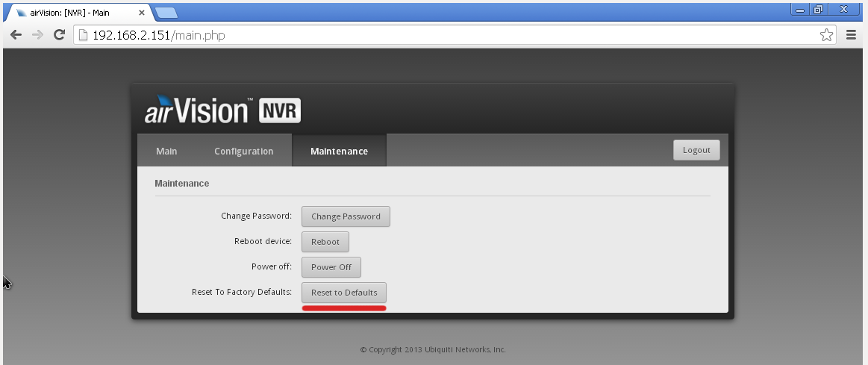Click the Maintenance section heading
The image size is (868, 365).
click(x=181, y=184)
